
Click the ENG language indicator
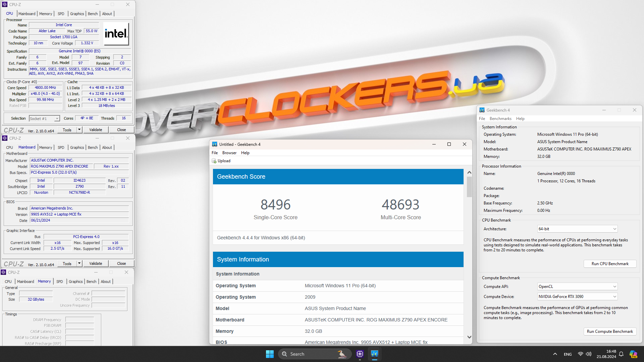point(568,354)
